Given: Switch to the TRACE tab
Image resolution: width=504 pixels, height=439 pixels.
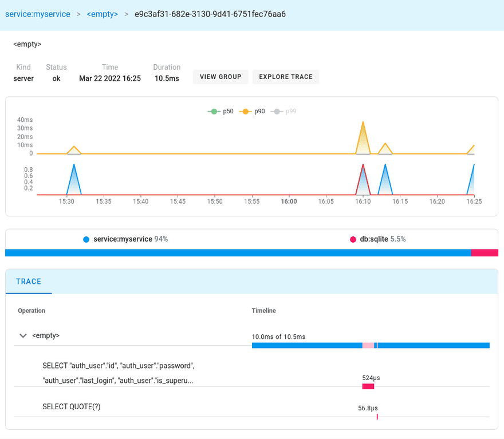Looking at the screenshot, I should [x=29, y=282].
